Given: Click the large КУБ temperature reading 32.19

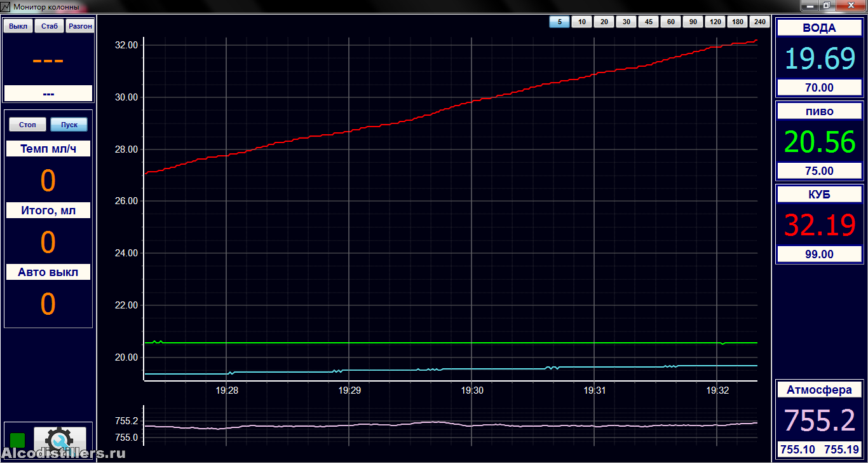Looking at the screenshot, I should point(819,225).
